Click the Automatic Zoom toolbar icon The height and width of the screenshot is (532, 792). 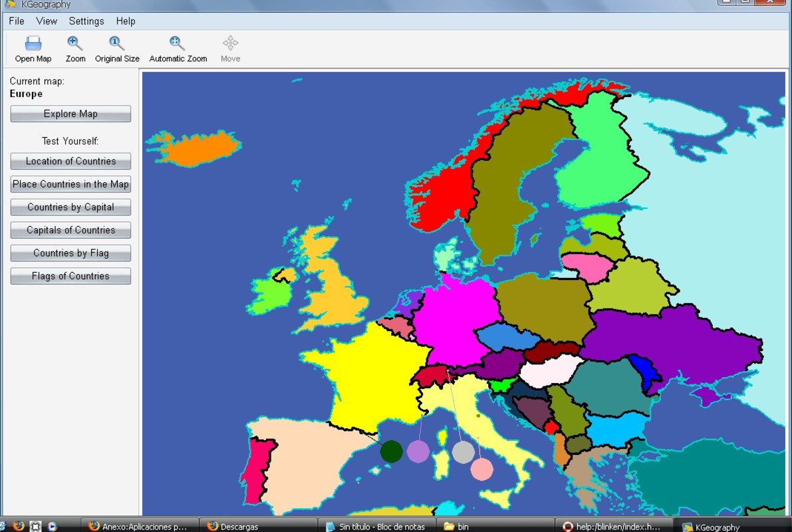178,49
